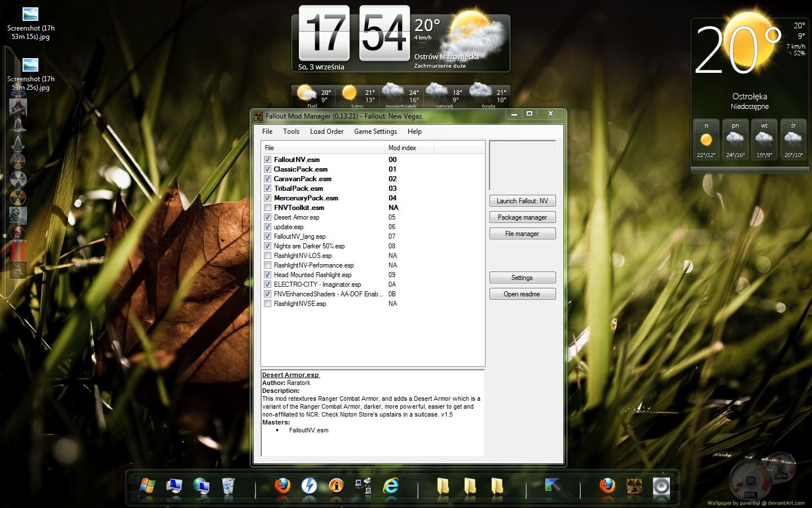The image size is (812, 508).
Task: Select TribalPack.esm in mod list
Action: click(298, 189)
